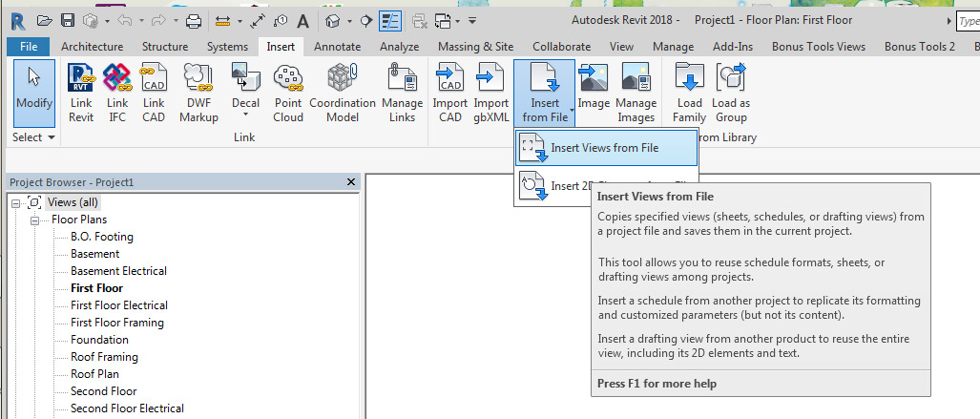Open the Default 3D View house icon
Viewport: 980px width, 419px height.
click(332, 21)
